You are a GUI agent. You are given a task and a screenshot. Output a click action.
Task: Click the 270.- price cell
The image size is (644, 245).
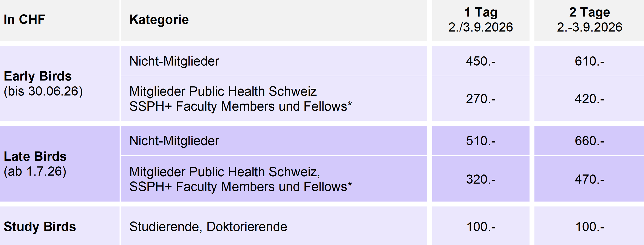pos(481,99)
